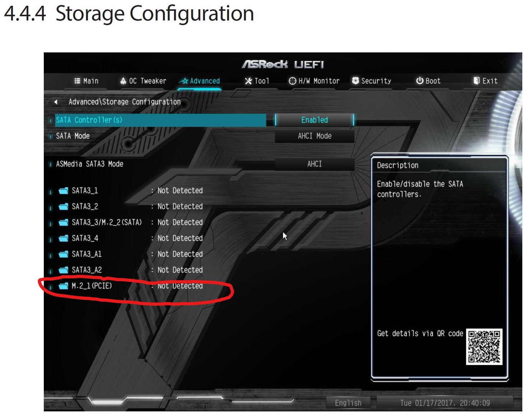Viewport: 532px width, 420px height.
Task: Click the SATA3_A1 folder icon
Action: (x=64, y=254)
